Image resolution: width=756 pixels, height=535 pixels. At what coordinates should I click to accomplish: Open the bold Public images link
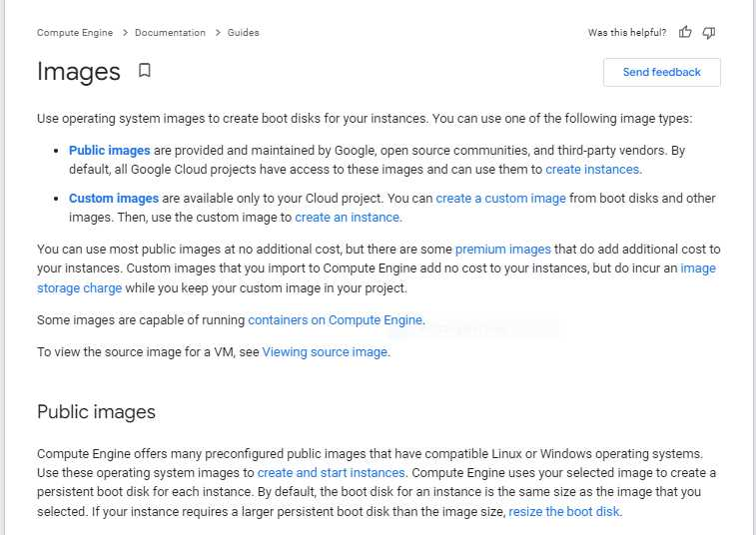pos(110,151)
